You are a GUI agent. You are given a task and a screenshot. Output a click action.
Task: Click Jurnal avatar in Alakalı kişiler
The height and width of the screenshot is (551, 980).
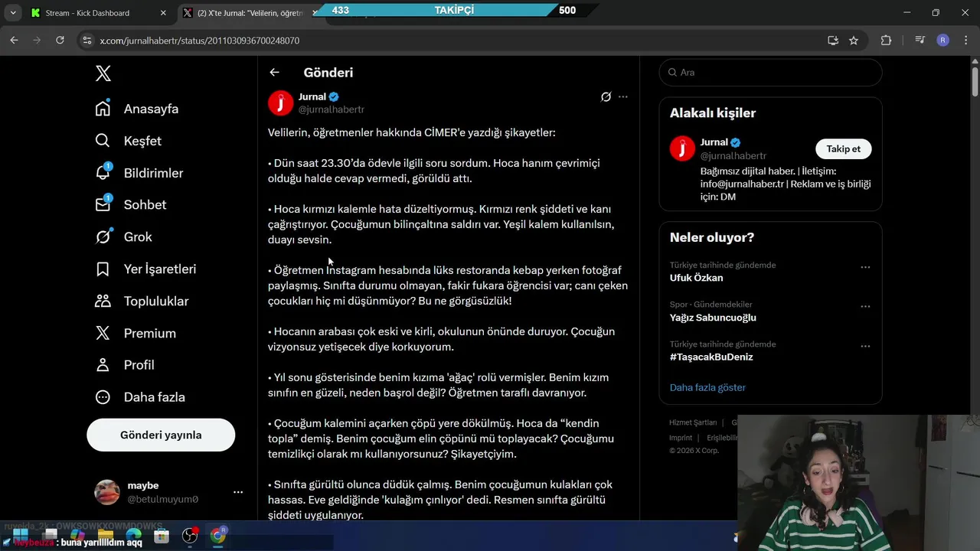pyautogui.click(x=682, y=148)
